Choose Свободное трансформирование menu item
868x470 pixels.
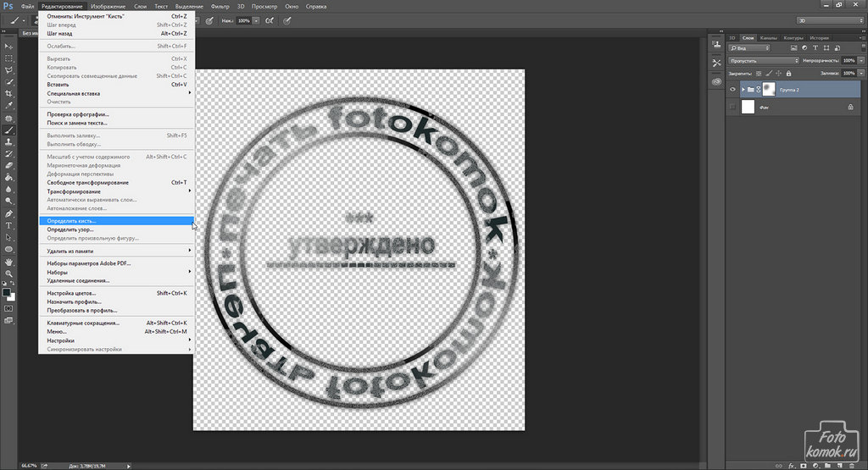tap(116, 182)
